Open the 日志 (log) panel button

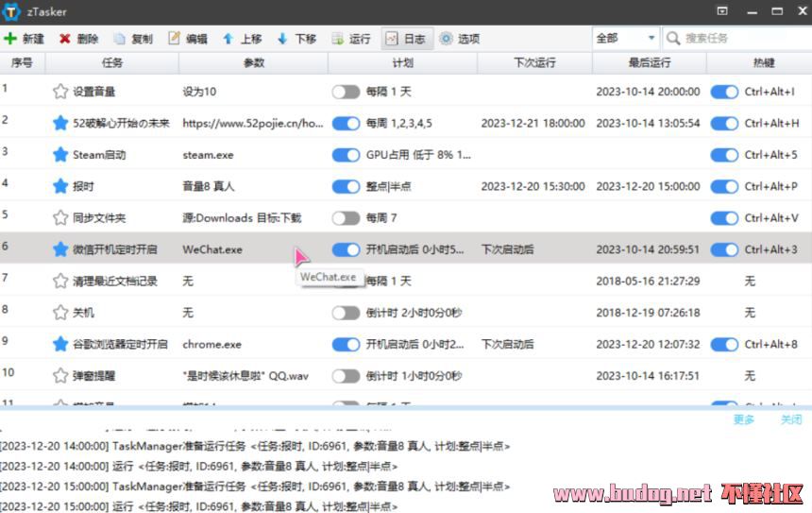tap(406, 39)
